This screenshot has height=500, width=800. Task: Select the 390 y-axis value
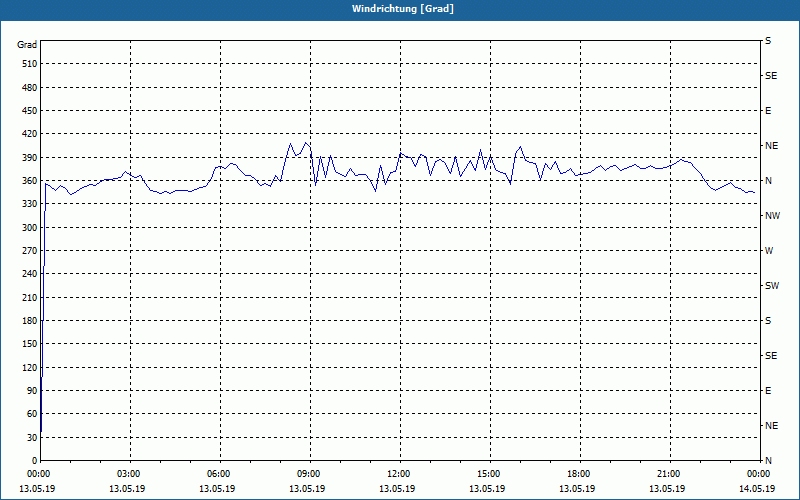pyautogui.click(x=30, y=157)
